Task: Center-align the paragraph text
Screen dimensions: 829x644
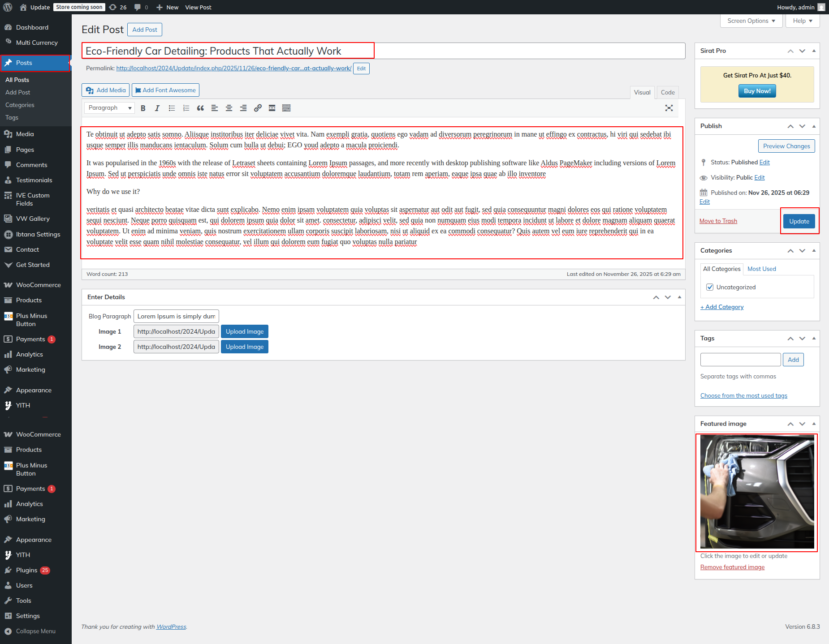Action: 229,108
